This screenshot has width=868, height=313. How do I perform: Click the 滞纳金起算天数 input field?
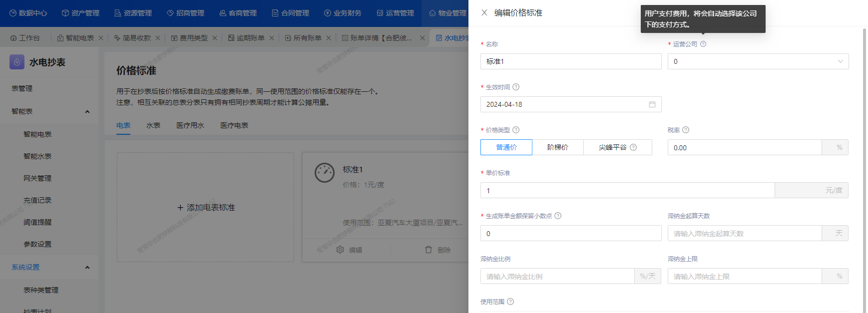pos(745,233)
